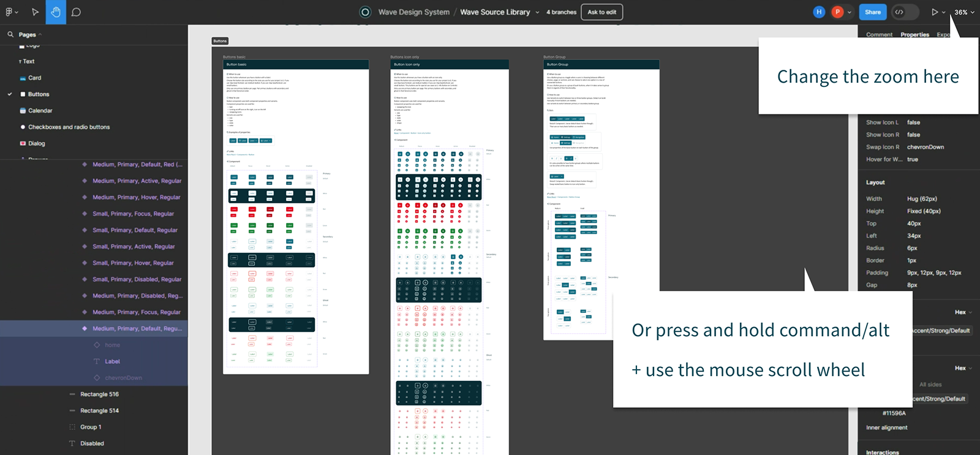Select the home instance layer
The width and height of the screenshot is (980, 455).
click(x=112, y=345)
